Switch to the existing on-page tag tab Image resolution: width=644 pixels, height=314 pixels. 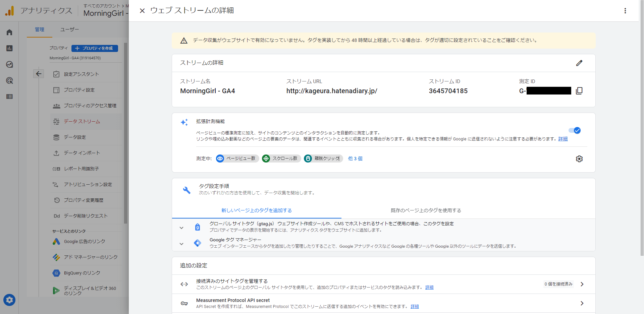(x=426, y=210)
